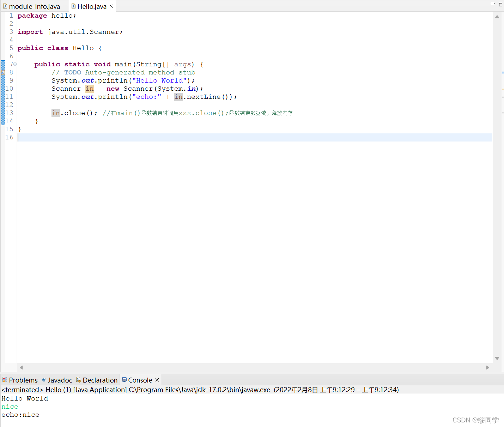Close the Console view tab

(157, 380)
